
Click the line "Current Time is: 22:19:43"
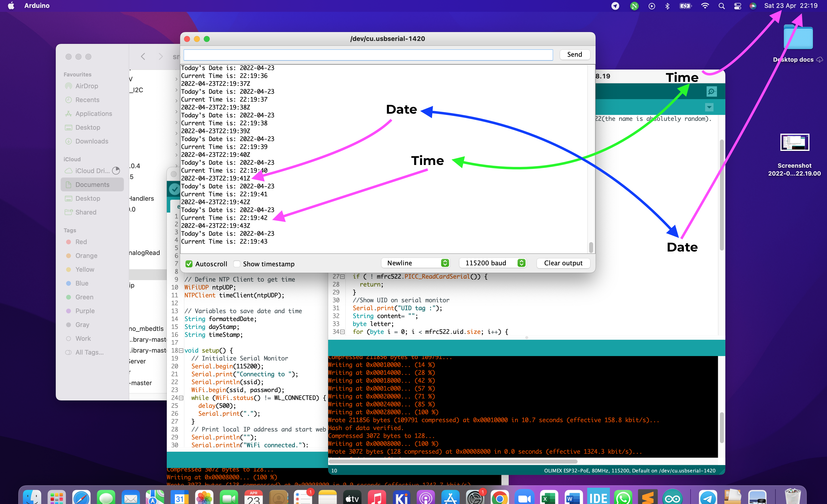tap(224, 241)
